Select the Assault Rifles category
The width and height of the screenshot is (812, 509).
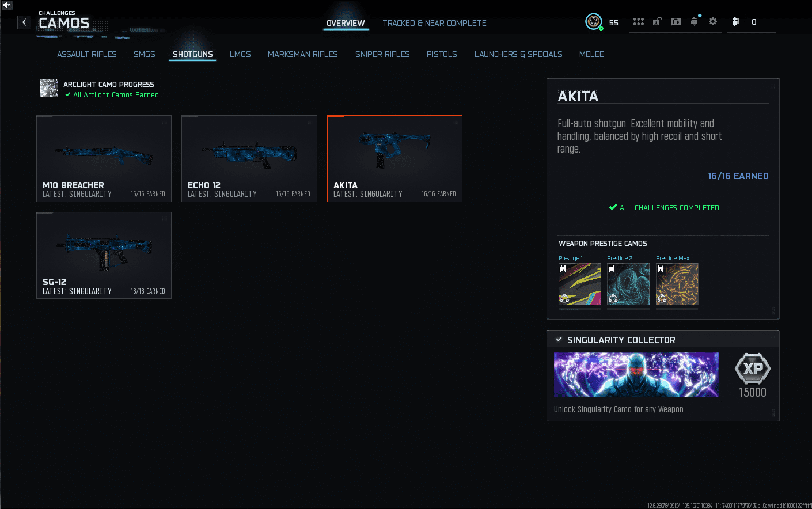(87, 54)
